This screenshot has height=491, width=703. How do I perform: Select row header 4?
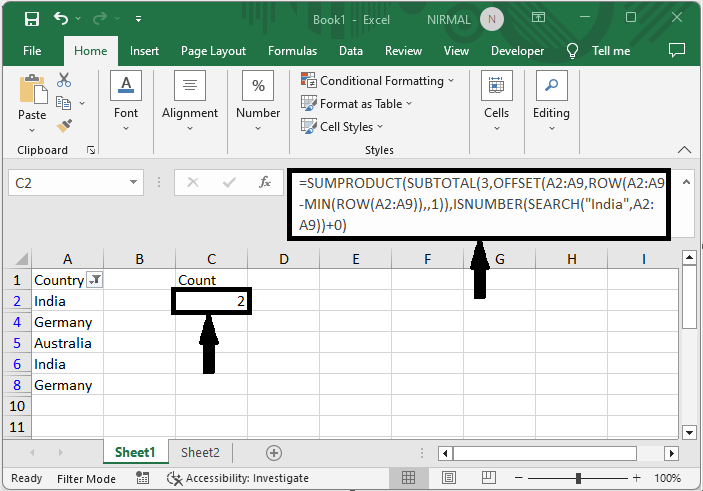(17, 322)
